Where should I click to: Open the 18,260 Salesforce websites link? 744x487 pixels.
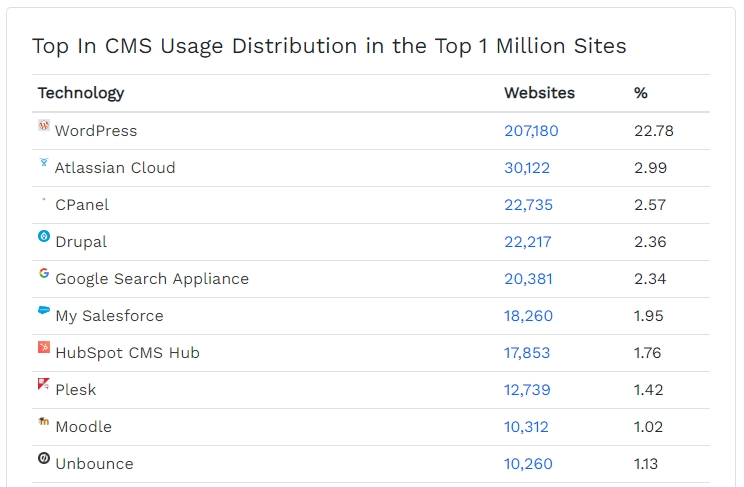tap(528, 316)
